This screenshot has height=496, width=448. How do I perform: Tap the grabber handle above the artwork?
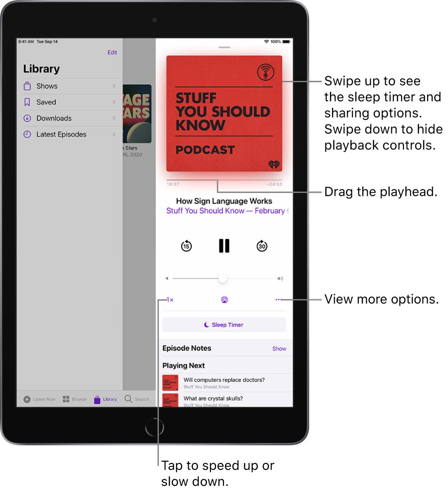point(224,47)
